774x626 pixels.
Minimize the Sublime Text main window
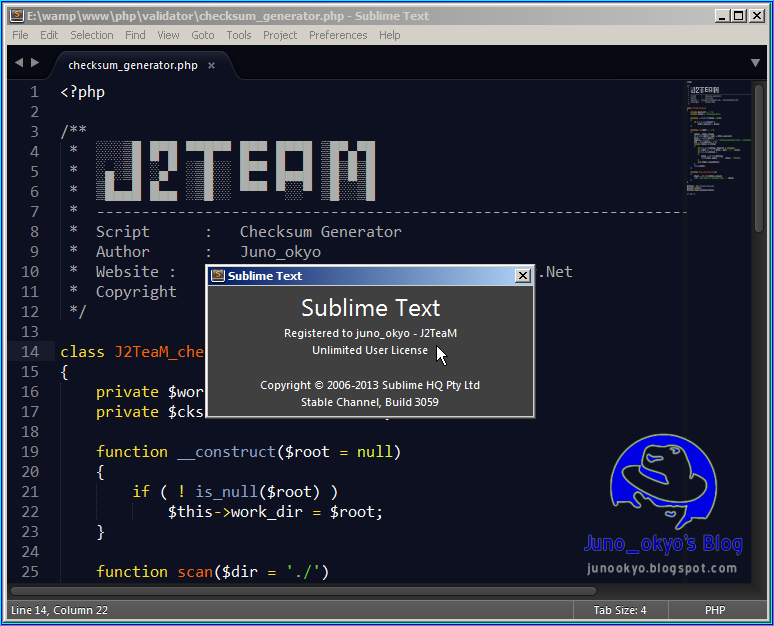click(x=722, y=16)
